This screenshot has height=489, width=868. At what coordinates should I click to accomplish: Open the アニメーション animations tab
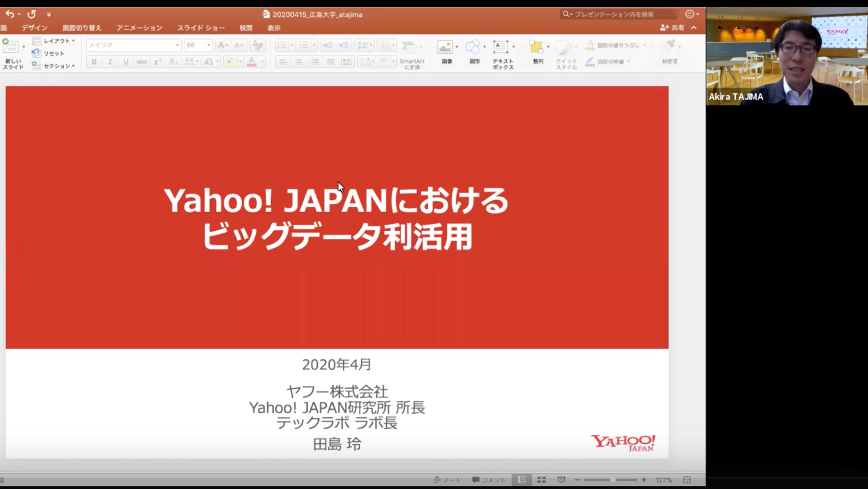pos(139,28)
